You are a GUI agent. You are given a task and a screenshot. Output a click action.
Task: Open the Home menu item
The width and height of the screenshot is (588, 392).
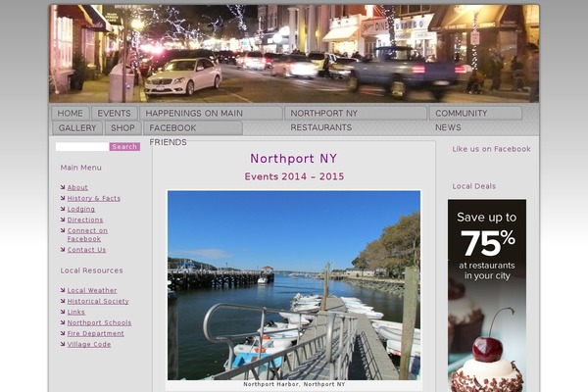pos(71,114)
